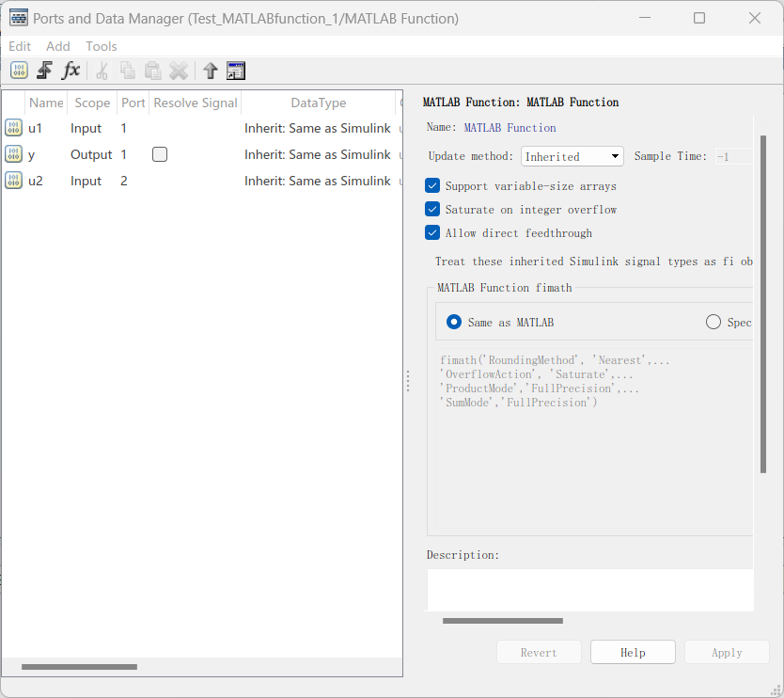This screenshot has width=784, height=698.
Task: Click port number 2 of row u2
Action: [124, 181]
